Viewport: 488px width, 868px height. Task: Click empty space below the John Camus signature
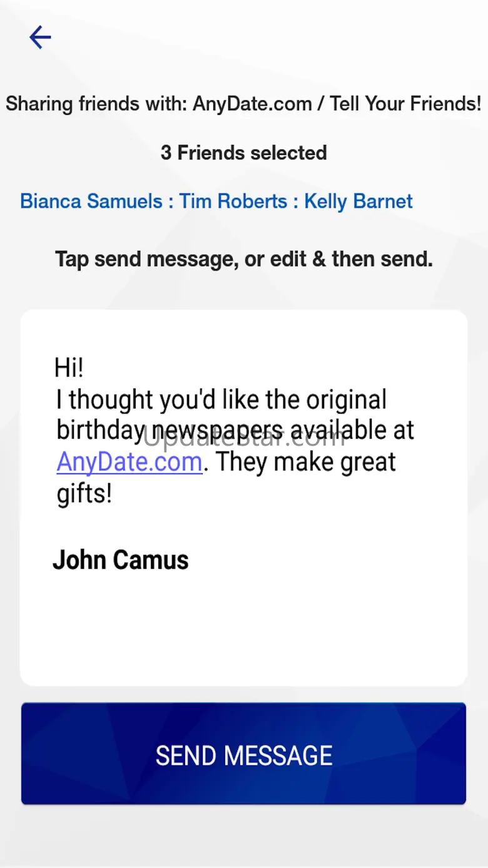pos(243,632)
